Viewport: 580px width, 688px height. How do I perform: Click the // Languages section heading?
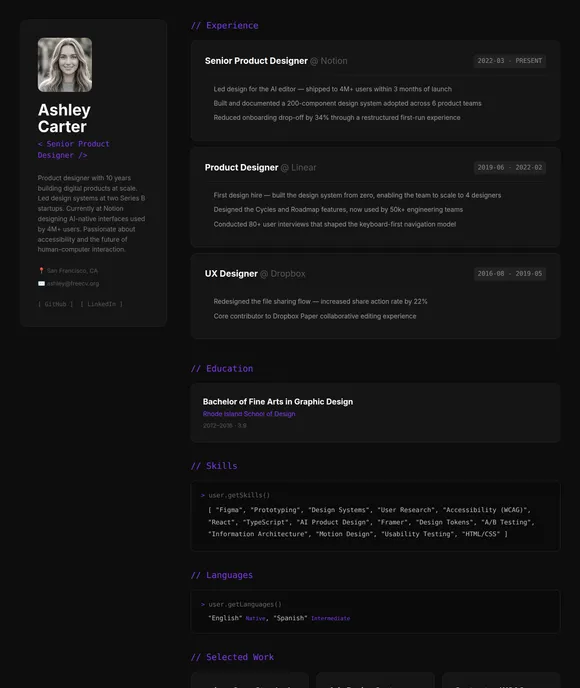coord(222,575)
